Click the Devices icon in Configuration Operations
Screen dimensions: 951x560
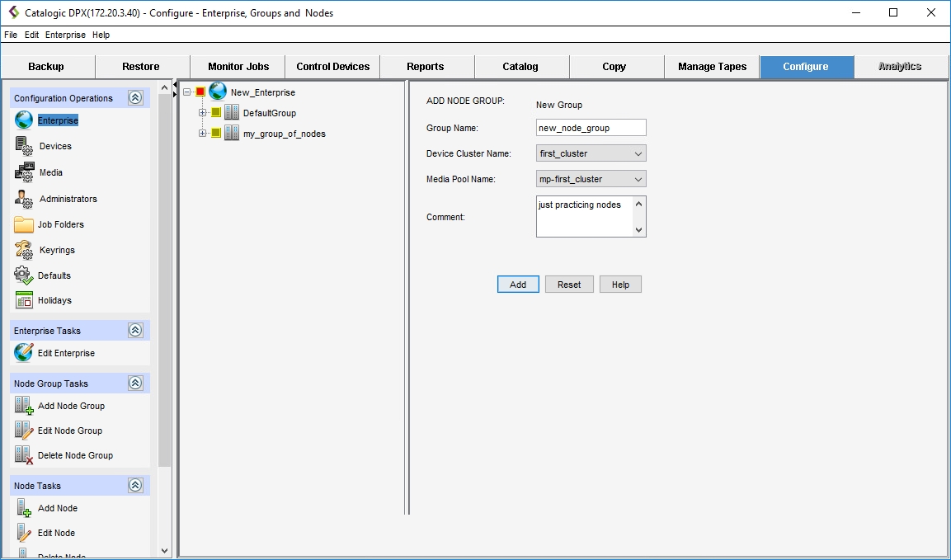coord(24,146)
